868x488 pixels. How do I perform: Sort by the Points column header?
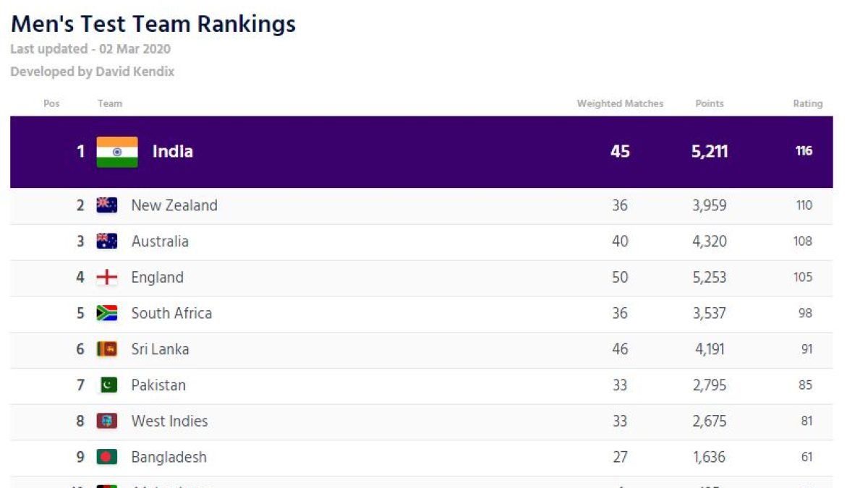[x=710, y=103]
